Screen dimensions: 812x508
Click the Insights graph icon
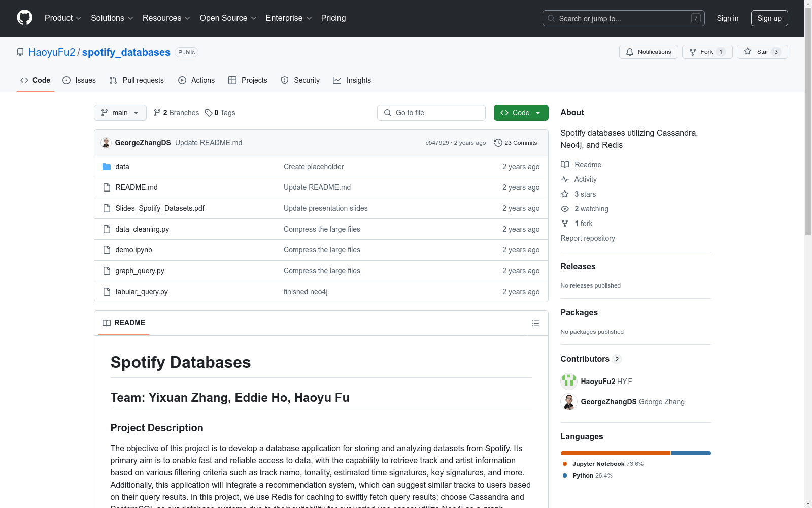click(x=337, y=80)
